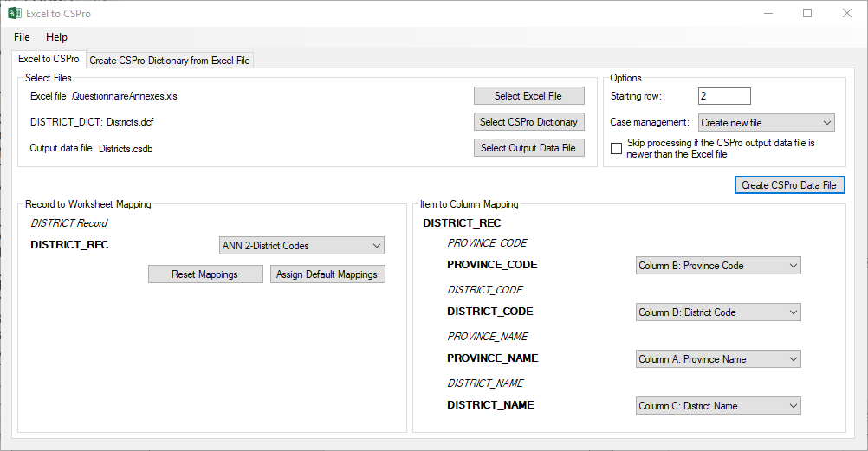
Task: Click Create CSPro Data File button
Action: [x=789, y=185]
